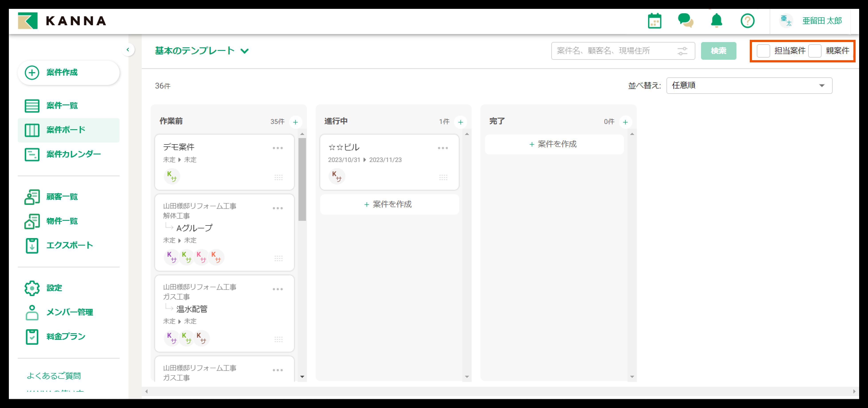Go to 案件一覧 in the sidebar
The image size is (868, 408).
pos(62,105)
